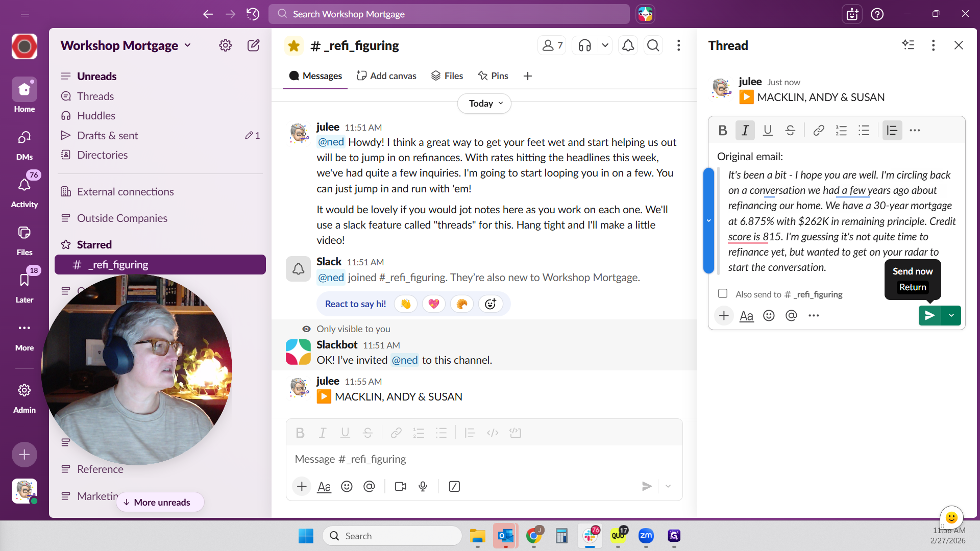Open the Pins tab
980x551 pixels.
point(493,76)
